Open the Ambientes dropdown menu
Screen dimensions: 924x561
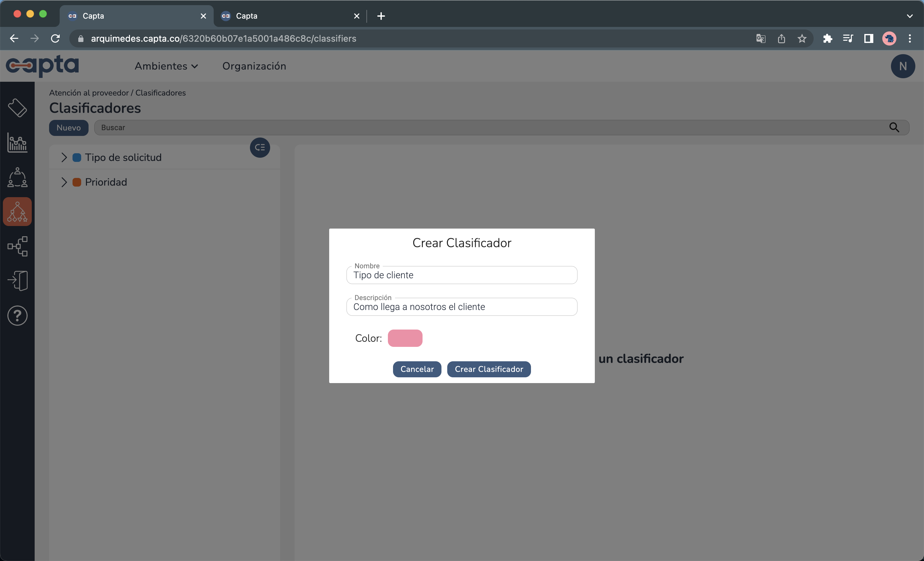[166, 66]
